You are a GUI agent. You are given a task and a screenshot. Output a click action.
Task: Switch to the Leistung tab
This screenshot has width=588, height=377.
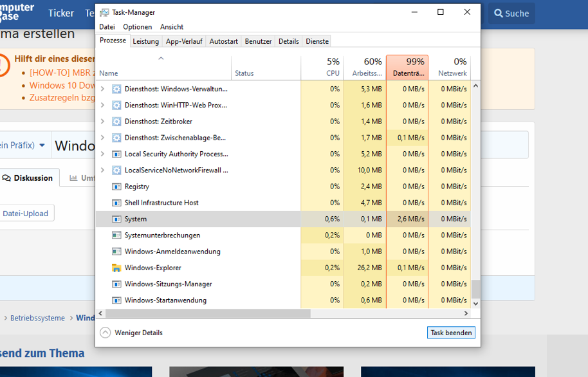145,41
